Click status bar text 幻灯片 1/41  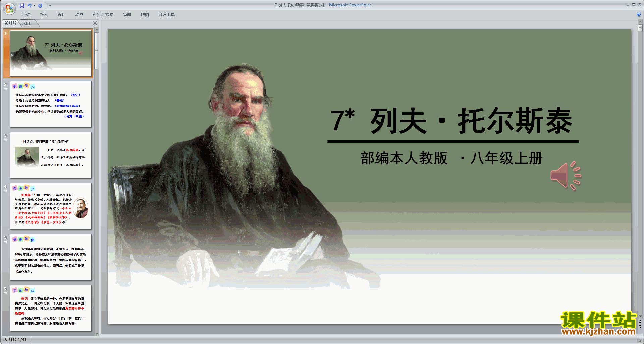(15, 340)
